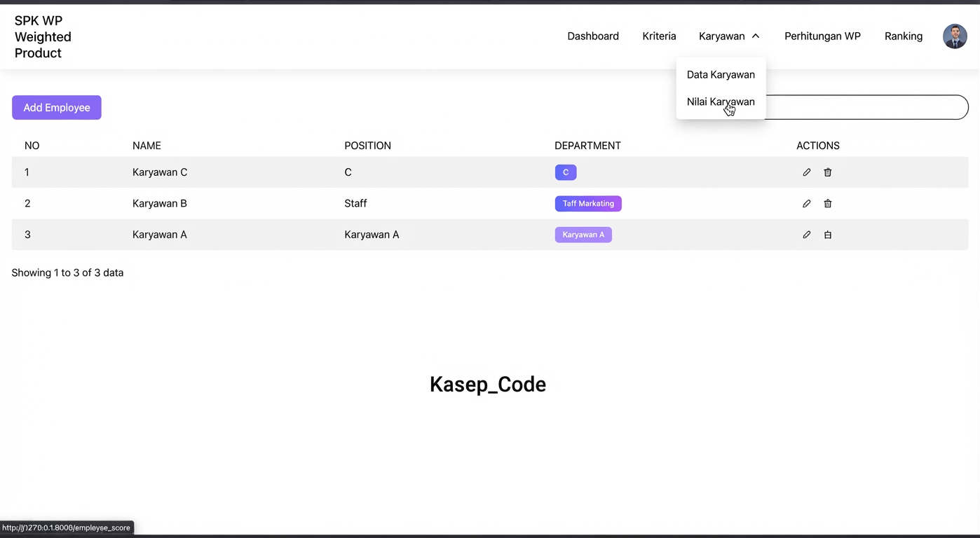Click Karyawan A in position column

(x=372, y=235)
